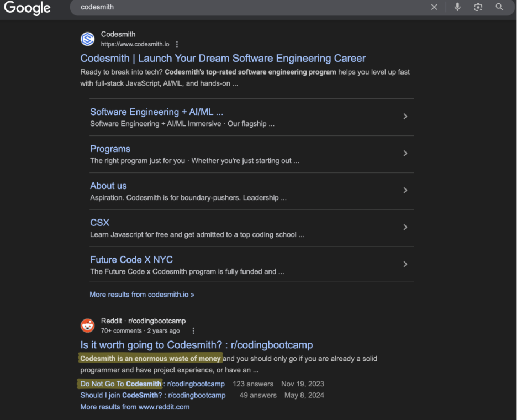Expand chevron on Future Code X NYC row
The image size is (517, 420).
405,264
